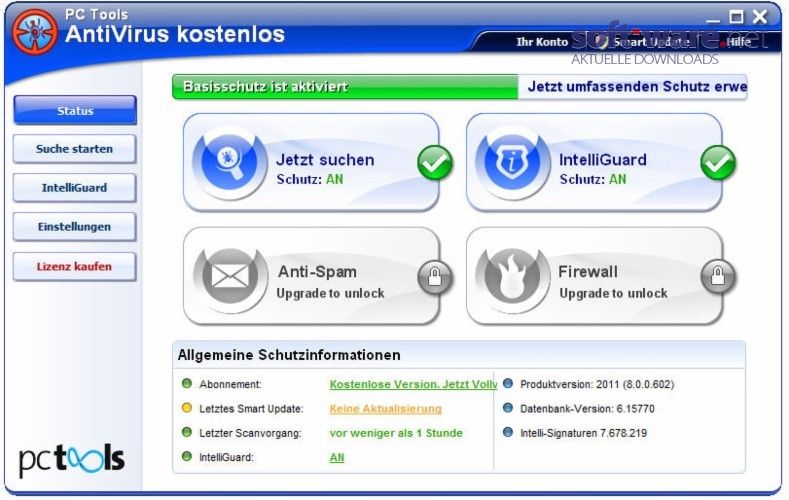
Task: Click the Firewall Upgrade to unlock text
Action: [613, 293]
